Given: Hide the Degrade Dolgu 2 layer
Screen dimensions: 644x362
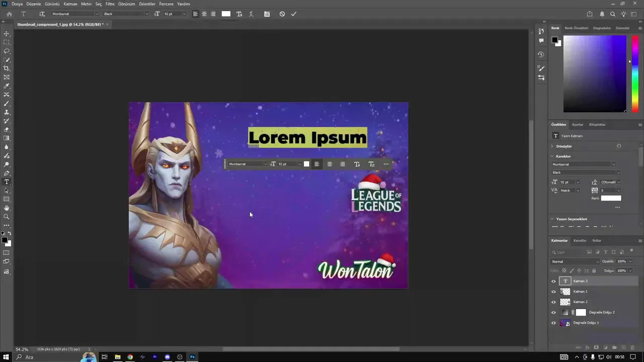Looking at the screenshot, I should pos(553,312).
